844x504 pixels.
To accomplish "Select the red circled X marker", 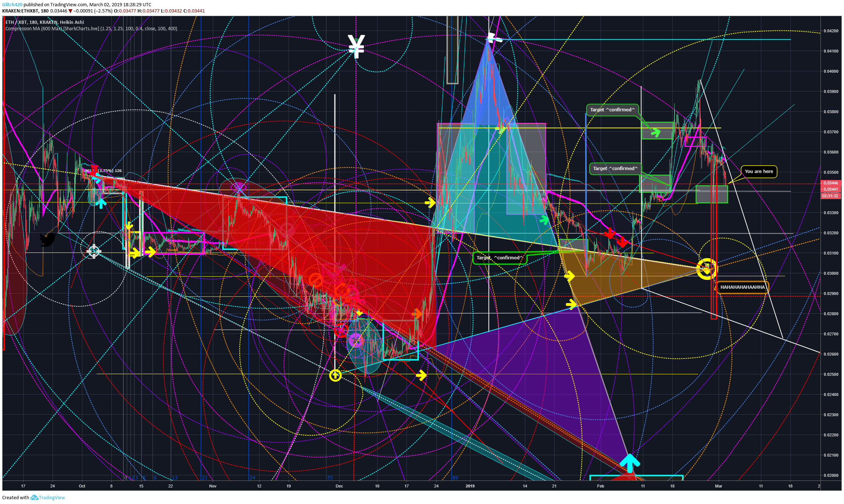I will click(x=341, y=331).
